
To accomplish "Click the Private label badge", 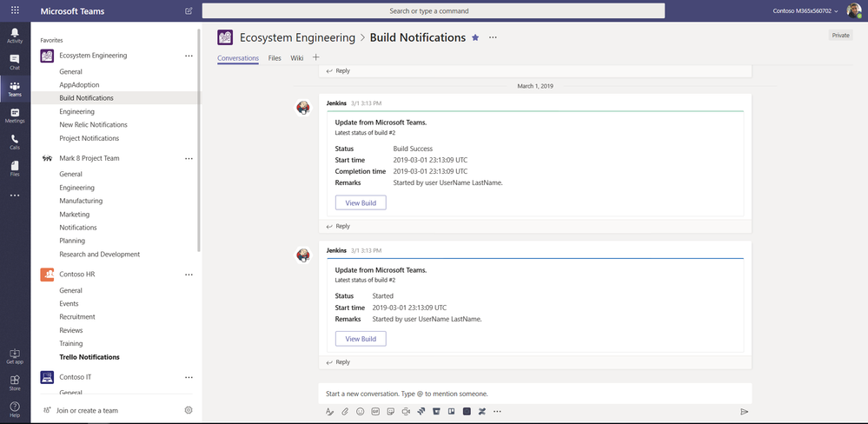I will click(x=840, y=36).
